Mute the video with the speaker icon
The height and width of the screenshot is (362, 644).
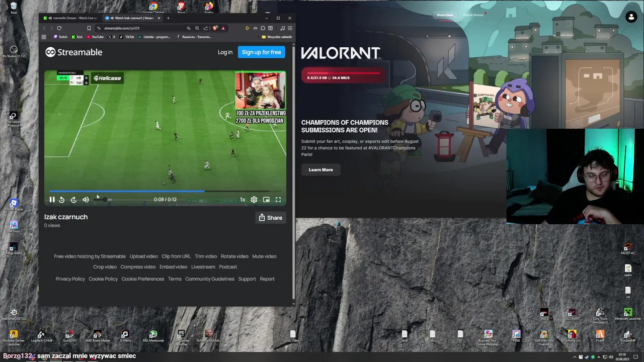86,200
